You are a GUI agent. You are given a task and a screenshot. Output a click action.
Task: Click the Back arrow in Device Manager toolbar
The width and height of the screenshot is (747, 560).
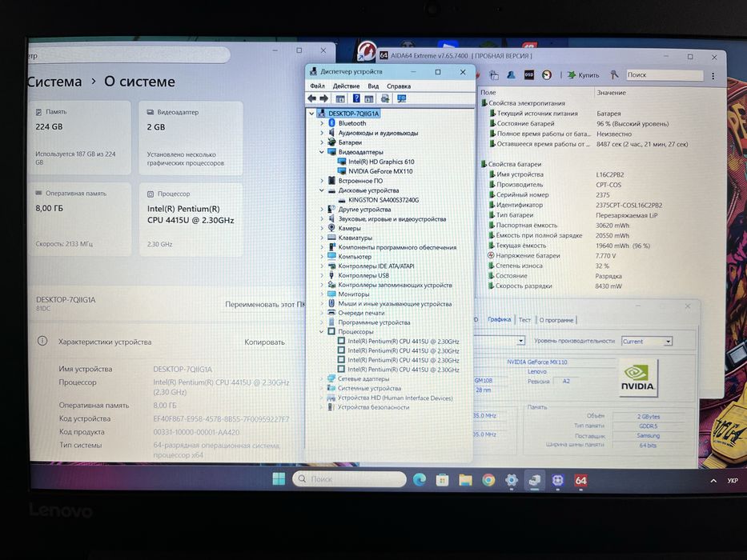[311, 98]
